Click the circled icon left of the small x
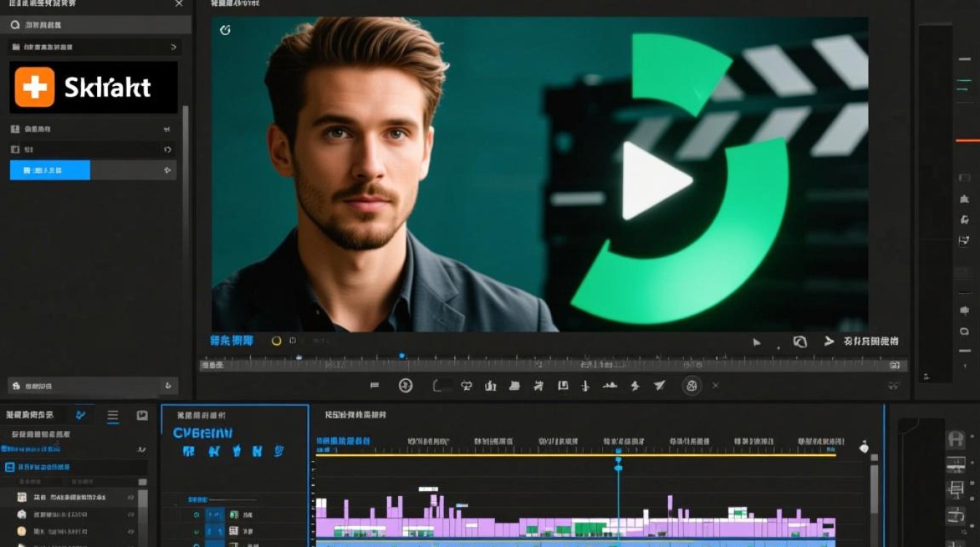Image resolution: width=980 pixels, height=547 pixels. [x=692, y=386]
